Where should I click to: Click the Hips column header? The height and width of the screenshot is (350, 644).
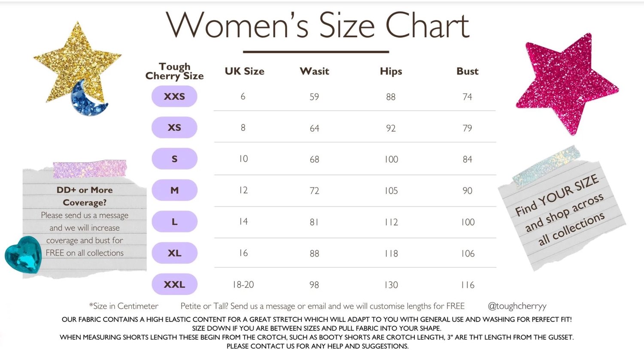pos(391,71)
